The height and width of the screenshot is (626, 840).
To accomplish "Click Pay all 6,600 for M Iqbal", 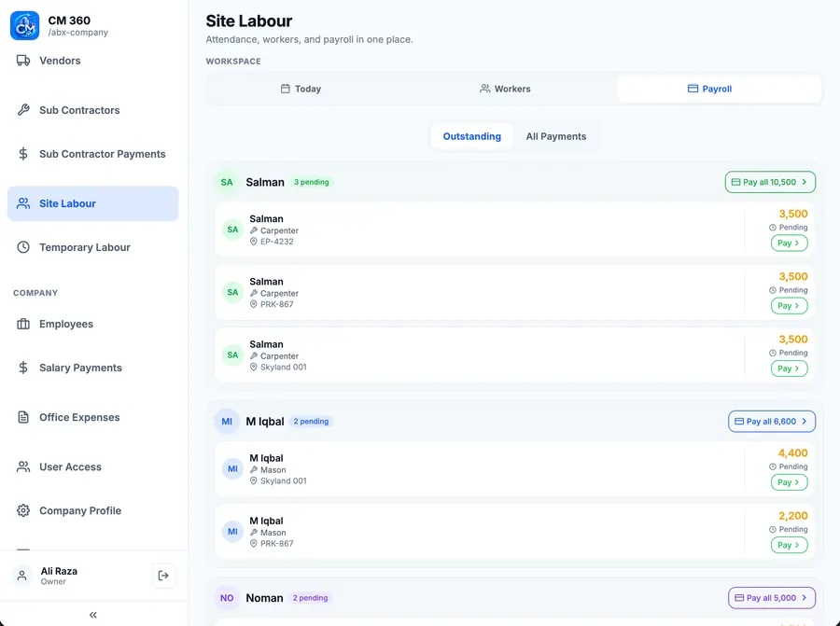I will (772, 422).
